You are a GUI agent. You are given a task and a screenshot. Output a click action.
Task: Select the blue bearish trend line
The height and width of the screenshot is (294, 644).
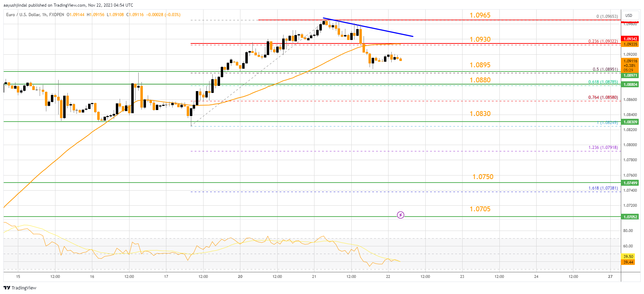(368, 27)
